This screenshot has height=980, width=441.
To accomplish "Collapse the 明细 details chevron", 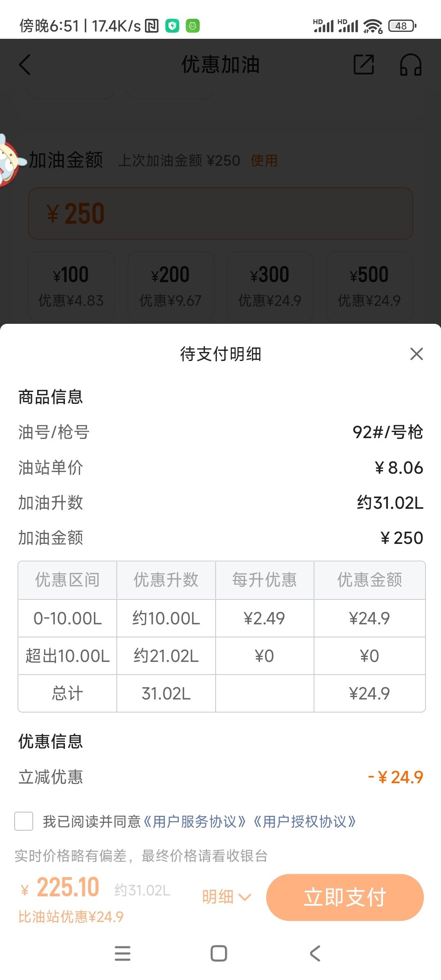I will pos(227,897).
